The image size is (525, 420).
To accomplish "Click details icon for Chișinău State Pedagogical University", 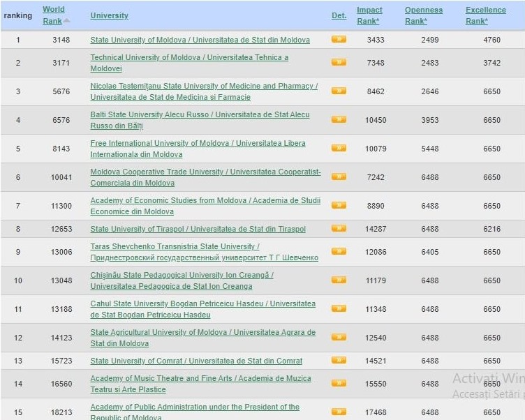I will click(x=339, y=280).
